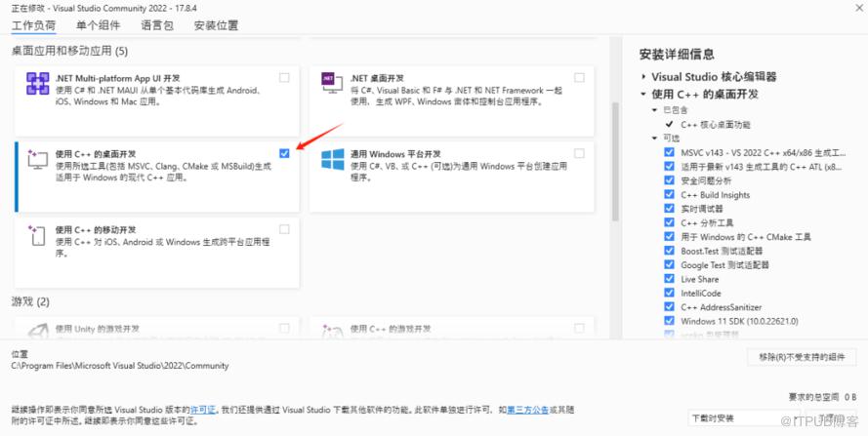Switch to the 工作负荷 tab
This screenshot has width=868, height=436.
pyautogui.click(x=34, y=25)
